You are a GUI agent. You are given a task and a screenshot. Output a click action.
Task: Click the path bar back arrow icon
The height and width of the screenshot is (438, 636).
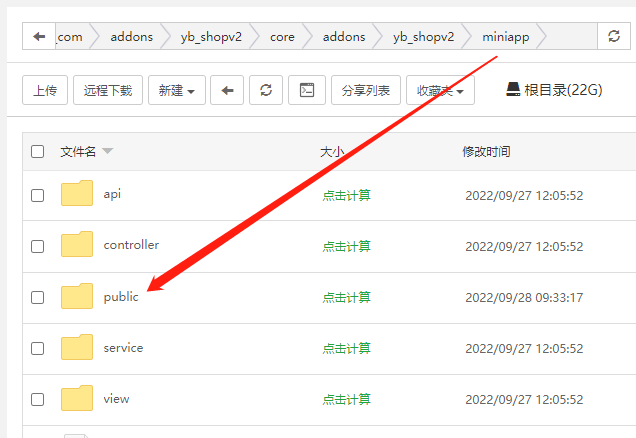pyautogui.click(x=39, y=36)
